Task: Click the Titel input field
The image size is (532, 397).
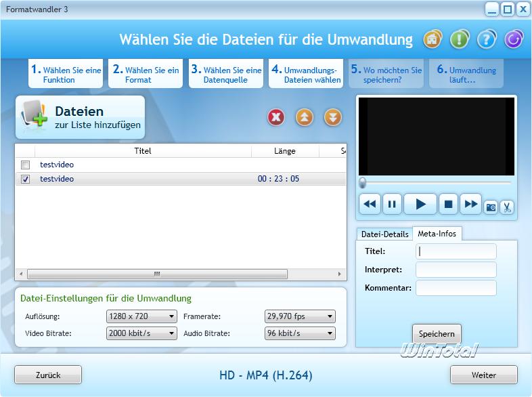Action: point(456,251)
